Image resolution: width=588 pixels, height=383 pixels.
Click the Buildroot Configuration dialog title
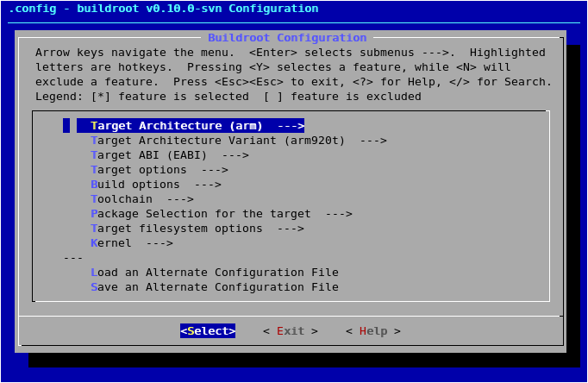287,38
